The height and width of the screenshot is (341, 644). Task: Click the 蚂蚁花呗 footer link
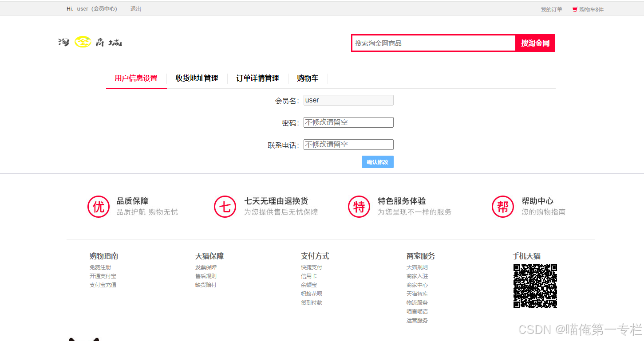click(x=312, y=294)
